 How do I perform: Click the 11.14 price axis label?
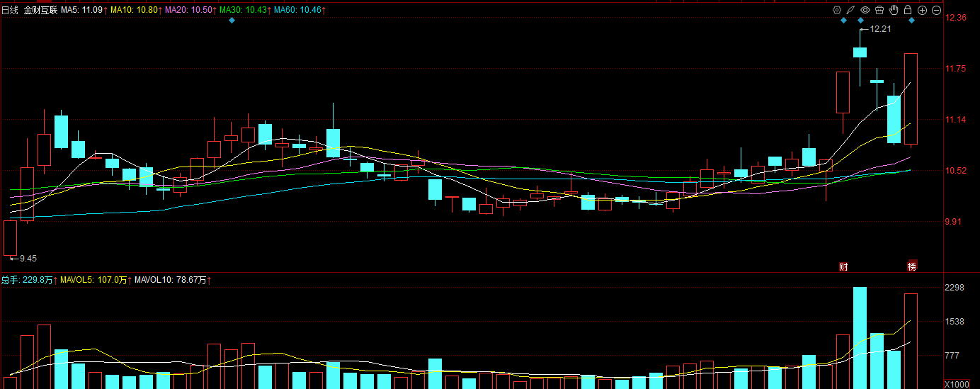click(957, 120)
